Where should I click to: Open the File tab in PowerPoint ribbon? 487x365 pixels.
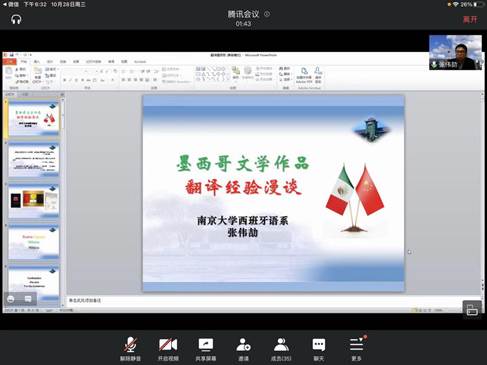(9, 61)
